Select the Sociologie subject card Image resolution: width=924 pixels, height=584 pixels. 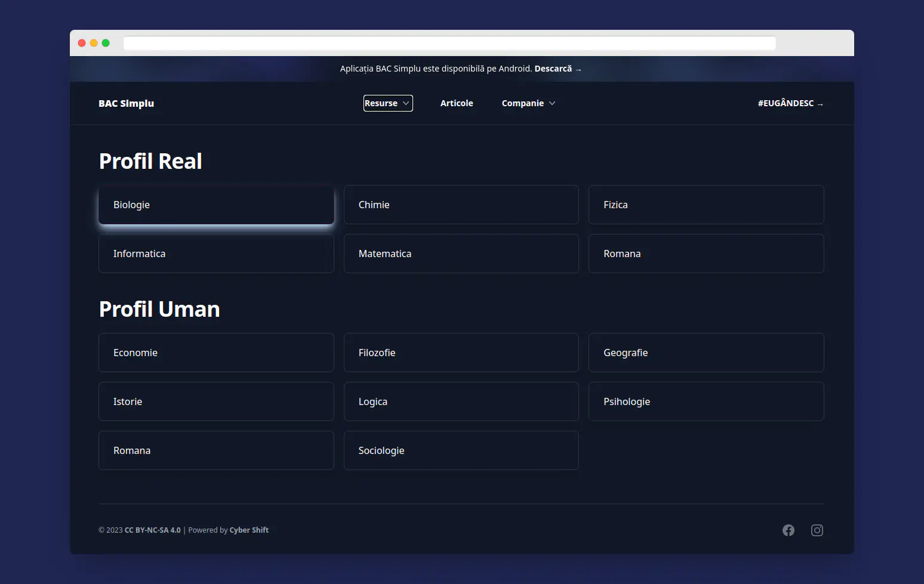pyautogui.click(x=461, y=450)
